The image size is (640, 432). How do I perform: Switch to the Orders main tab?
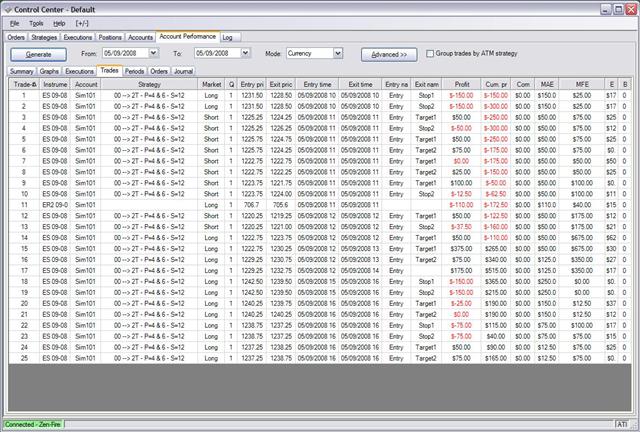(16, 37)
